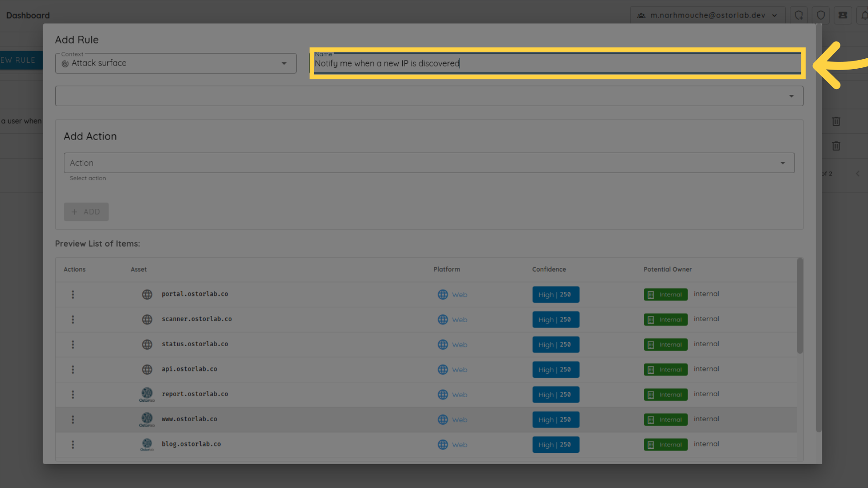Open three-dot menu for blog.ostorlab.co
The width and height of the screenshot is (868, 488).
73,445
